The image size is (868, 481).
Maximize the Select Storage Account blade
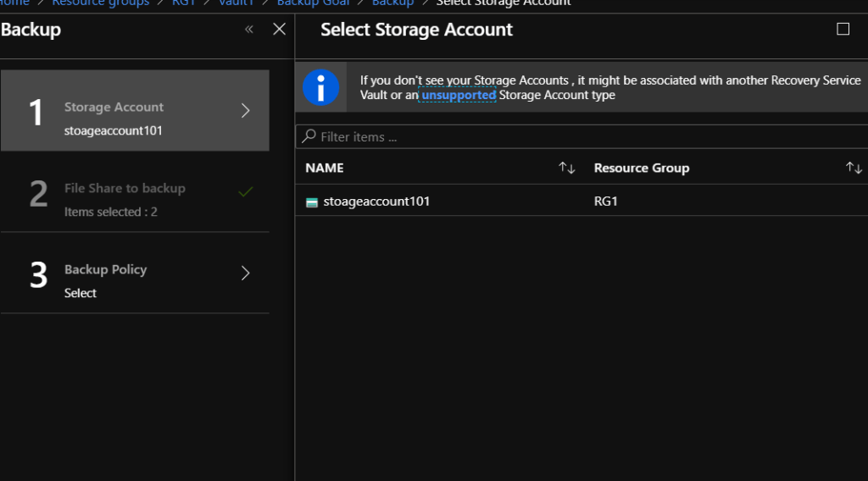pyautogui.click(x=843, y=30)
